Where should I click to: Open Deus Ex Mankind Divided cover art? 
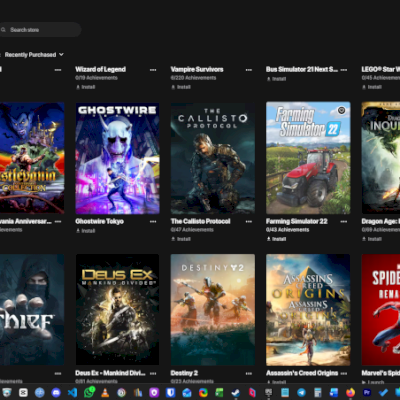pyautogui.click(x=117, y=310)
